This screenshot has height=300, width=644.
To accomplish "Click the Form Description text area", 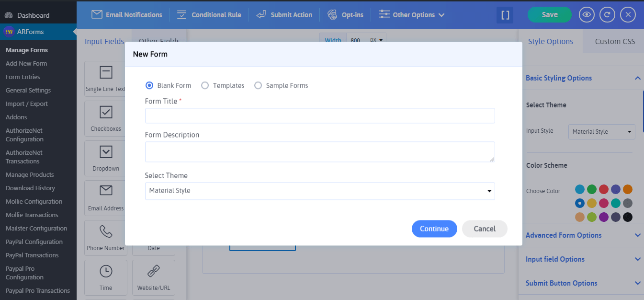I will 320,152.
